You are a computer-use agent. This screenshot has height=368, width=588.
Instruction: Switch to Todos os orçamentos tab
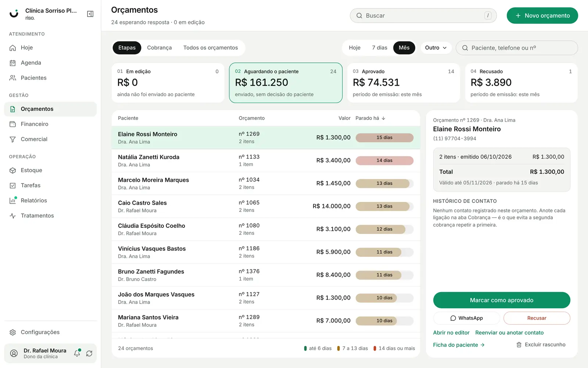[211, 48]
